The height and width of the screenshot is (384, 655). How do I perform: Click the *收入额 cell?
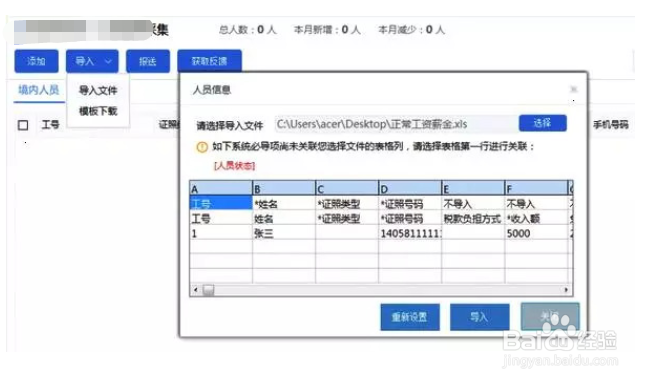[x=536, y=218]
